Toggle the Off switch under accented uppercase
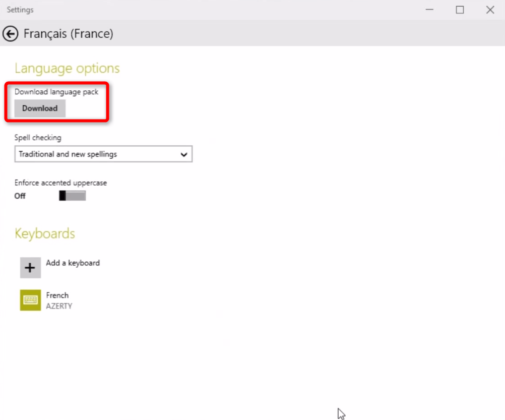 pyautogui.click(x=72, y=196)
